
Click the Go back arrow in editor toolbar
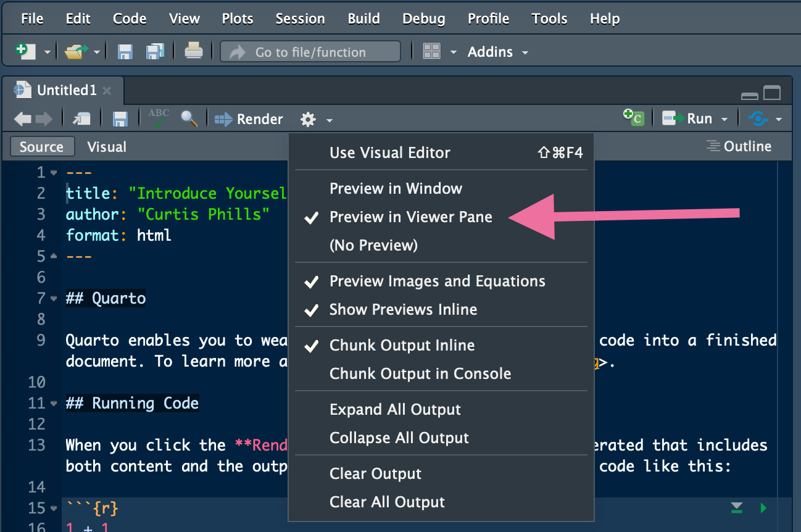[23, 118]
